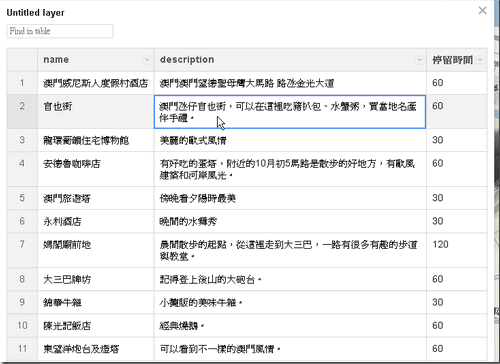Viewport: 500px width, 364px height.
Task: Open the 停留時間 column dropdown arrow
Action: [x=480, y=60]
